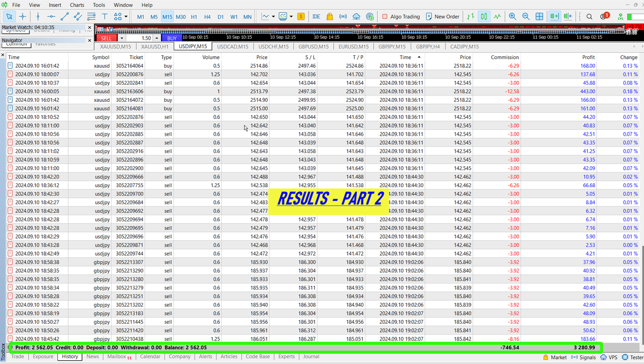644x364 pixels.
Task: Open the Trade tab in Toolbox
Action: [18, 356]
